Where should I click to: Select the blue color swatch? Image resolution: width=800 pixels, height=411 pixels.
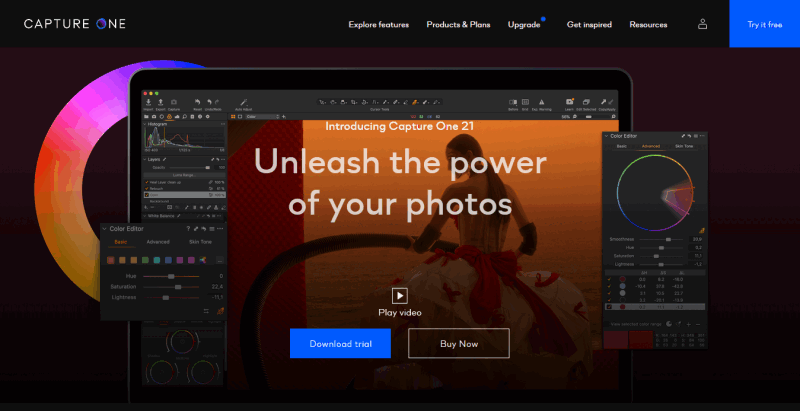(168, 260)
